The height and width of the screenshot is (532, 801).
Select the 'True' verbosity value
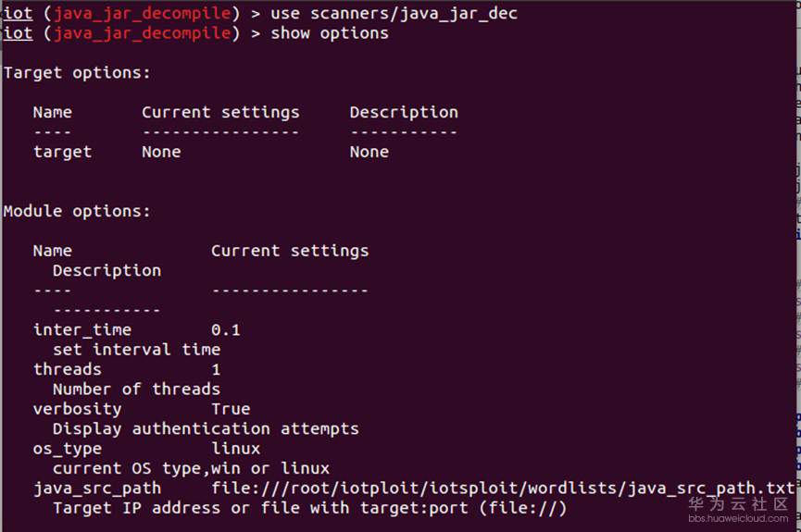coord(231,409)
